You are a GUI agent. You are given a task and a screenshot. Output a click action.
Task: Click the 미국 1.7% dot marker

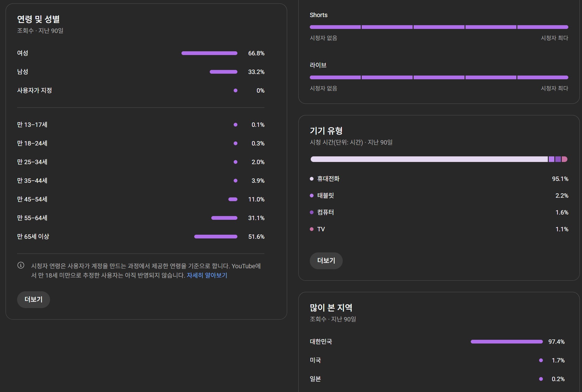click(541, 360)
